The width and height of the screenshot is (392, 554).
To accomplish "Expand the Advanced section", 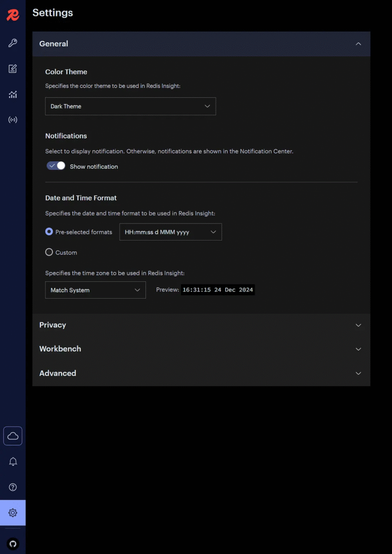I will (201, 373).
